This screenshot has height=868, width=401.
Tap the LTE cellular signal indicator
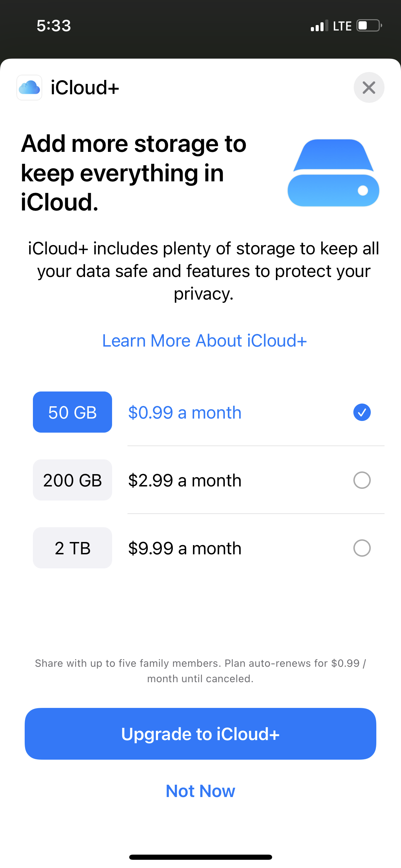331,26
